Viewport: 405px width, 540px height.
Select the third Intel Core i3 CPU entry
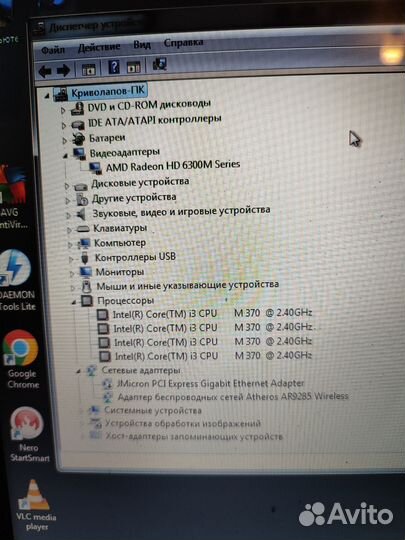[213, 342]
